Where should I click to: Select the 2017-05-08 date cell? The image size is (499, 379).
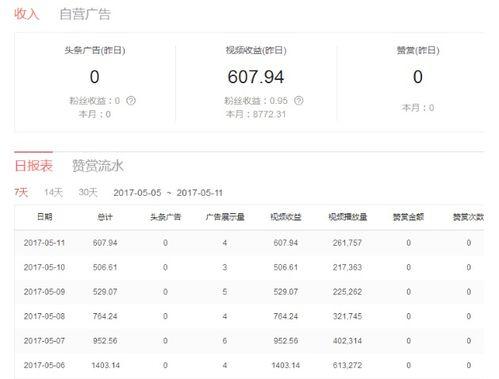tap(44, 316)
